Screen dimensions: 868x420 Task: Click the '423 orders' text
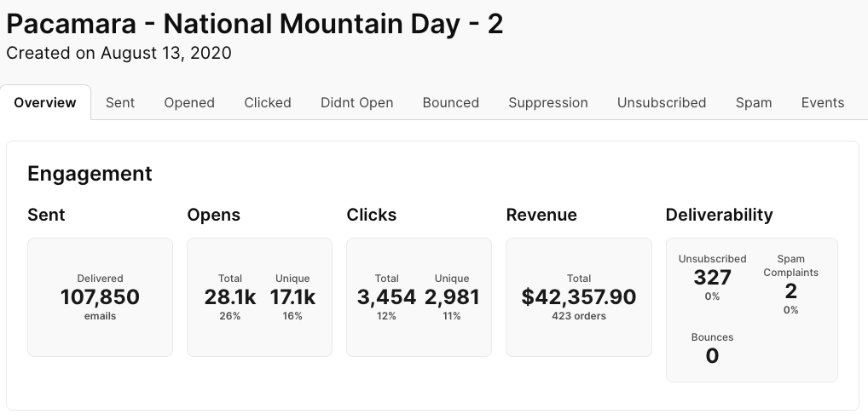(578, 316)
